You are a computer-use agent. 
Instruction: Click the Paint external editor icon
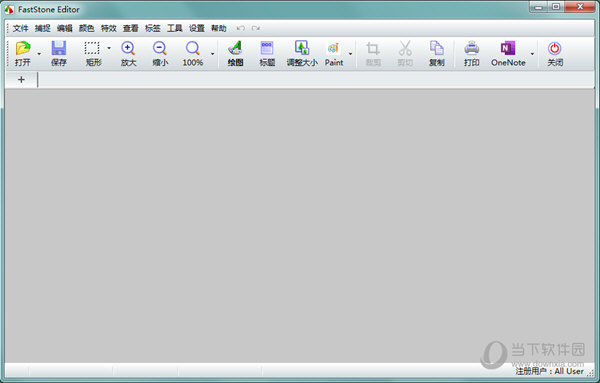coord(334,48)
